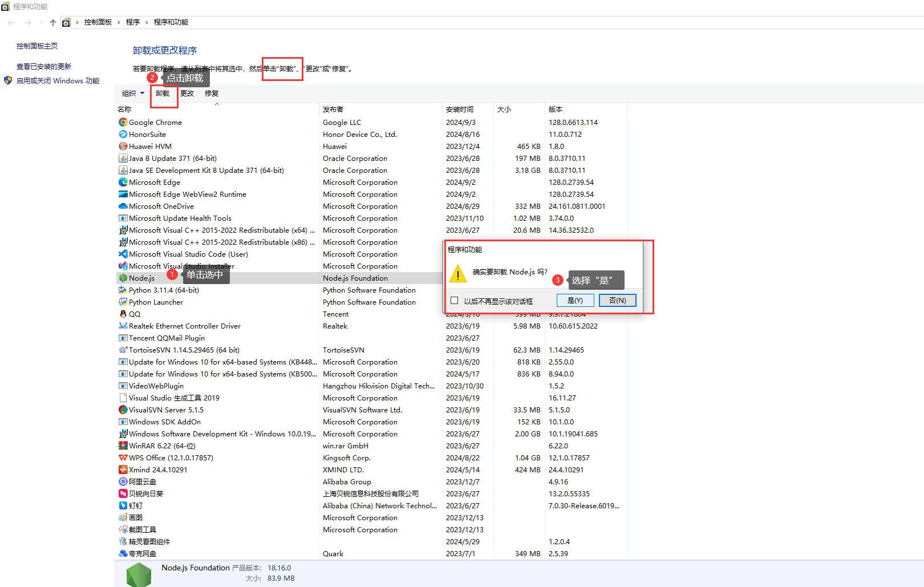The width and height of the screenshot is (924, 587).
Task: Click the Microsoft Visual Studio Installer icon
Action: 123,266
